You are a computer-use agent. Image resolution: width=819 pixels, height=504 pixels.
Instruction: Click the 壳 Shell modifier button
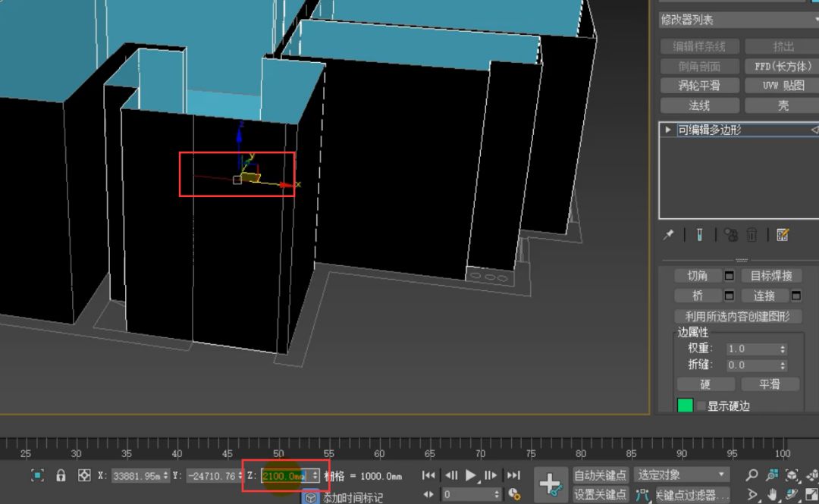(x=782, y=105)
